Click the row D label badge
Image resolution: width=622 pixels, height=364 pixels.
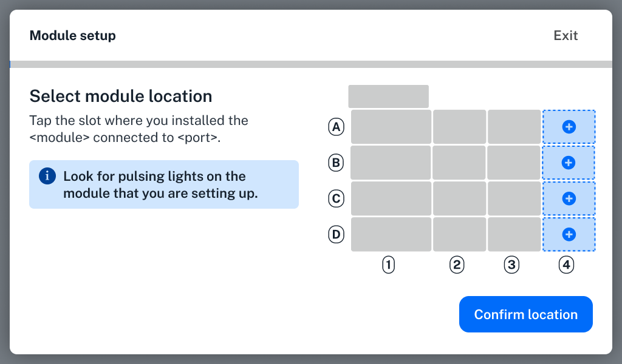pyautogui.click(x=336, y=234)
